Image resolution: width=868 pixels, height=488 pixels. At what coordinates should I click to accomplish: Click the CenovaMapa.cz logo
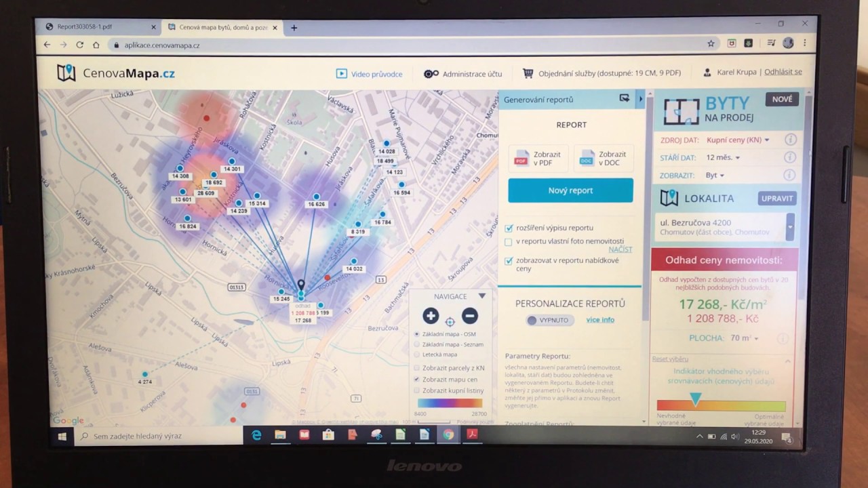tap(116, 73)
